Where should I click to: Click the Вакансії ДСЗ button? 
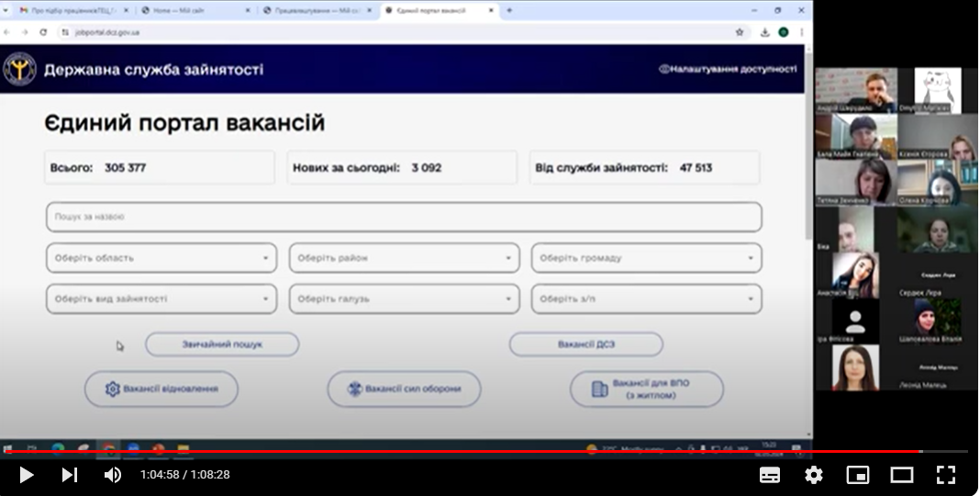tap(585, 344)
